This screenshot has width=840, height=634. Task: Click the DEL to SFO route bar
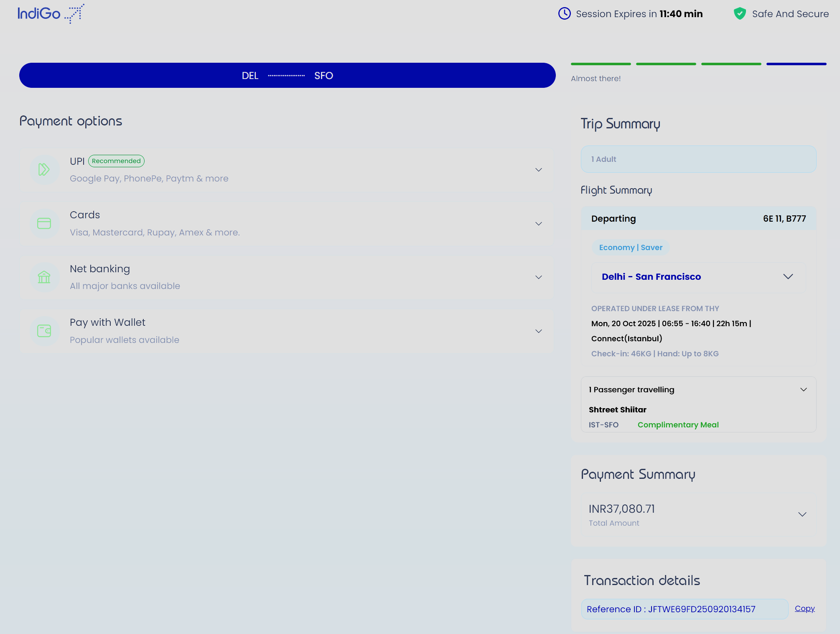point(287,75)
